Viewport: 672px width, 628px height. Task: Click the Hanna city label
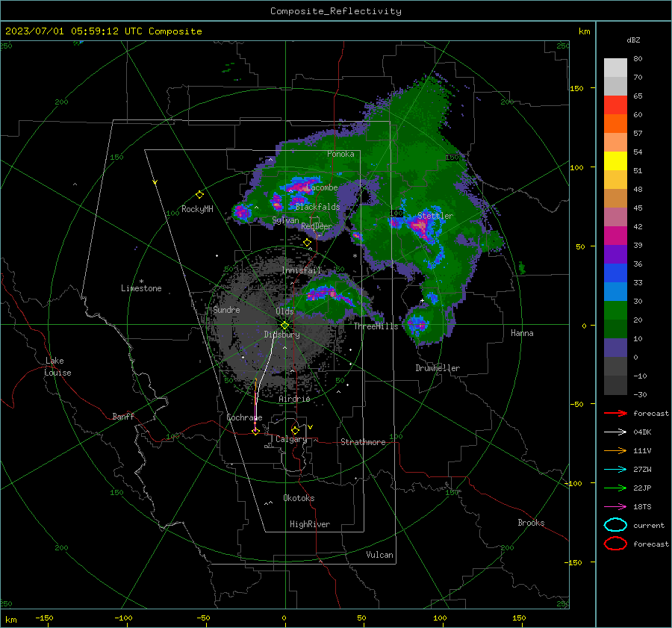522,333
